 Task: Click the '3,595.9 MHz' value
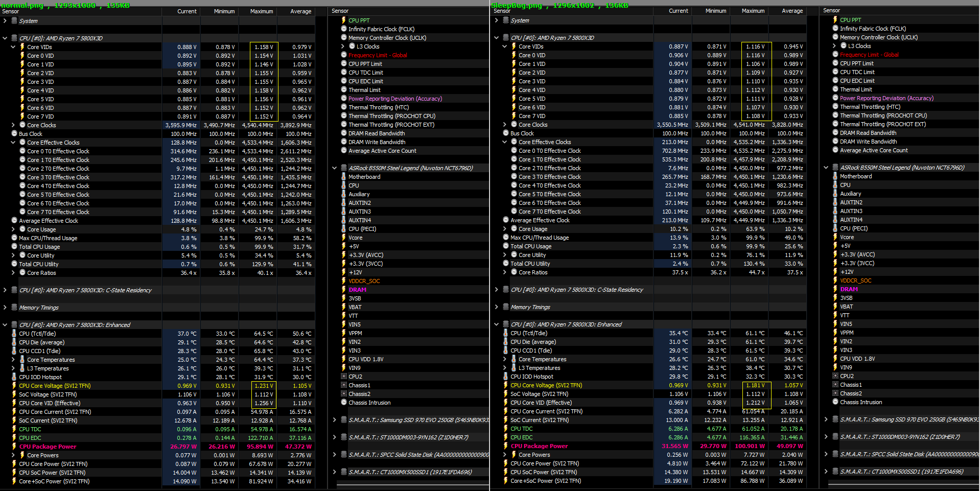181,125
